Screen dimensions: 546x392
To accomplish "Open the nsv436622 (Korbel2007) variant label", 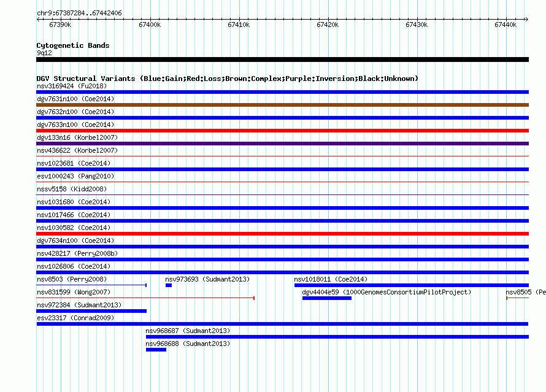I will pyautogui.click(x=77, y=150).
